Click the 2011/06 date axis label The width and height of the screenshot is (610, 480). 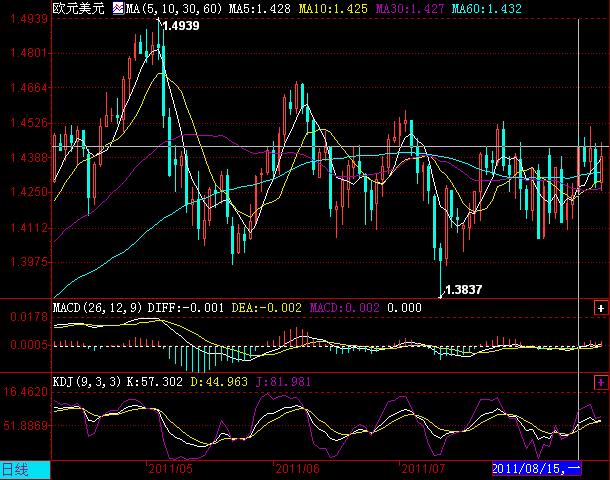point(297,469)
